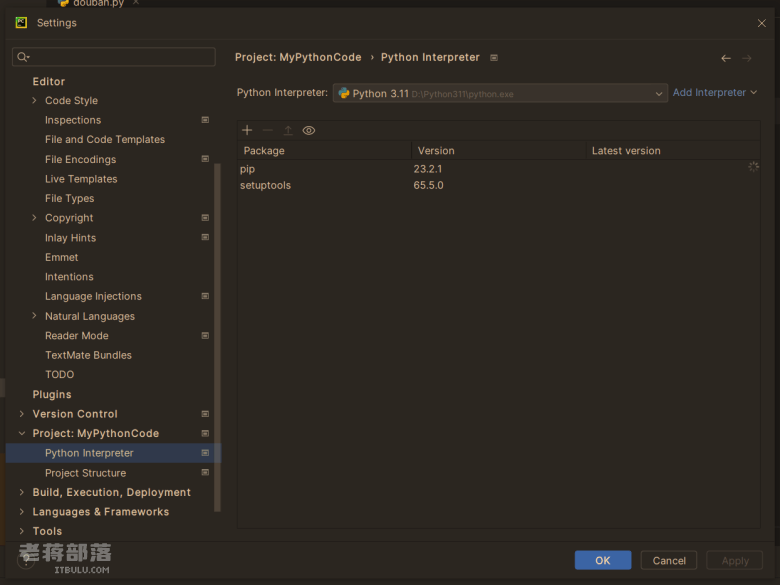The image size is (780, 585).
Task: Open File Types settings
Action: pyautogui.click(x=70, y=198)
